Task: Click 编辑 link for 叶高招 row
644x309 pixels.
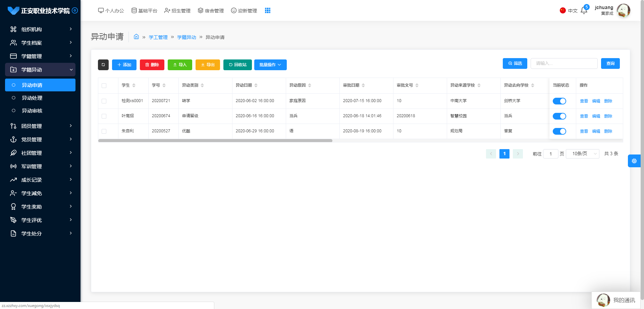Action: point(596,116)
